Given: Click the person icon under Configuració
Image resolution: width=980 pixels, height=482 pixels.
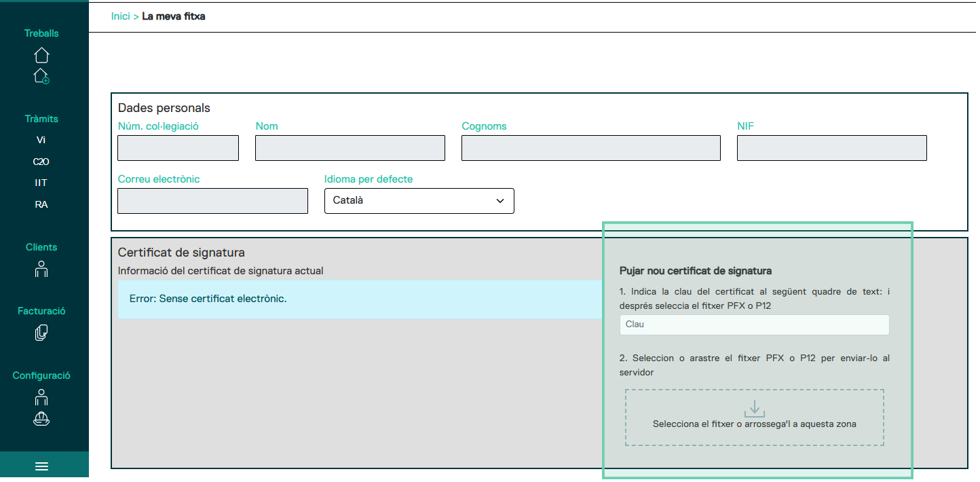Looking at the screenshot, I should tap(41, 396).
